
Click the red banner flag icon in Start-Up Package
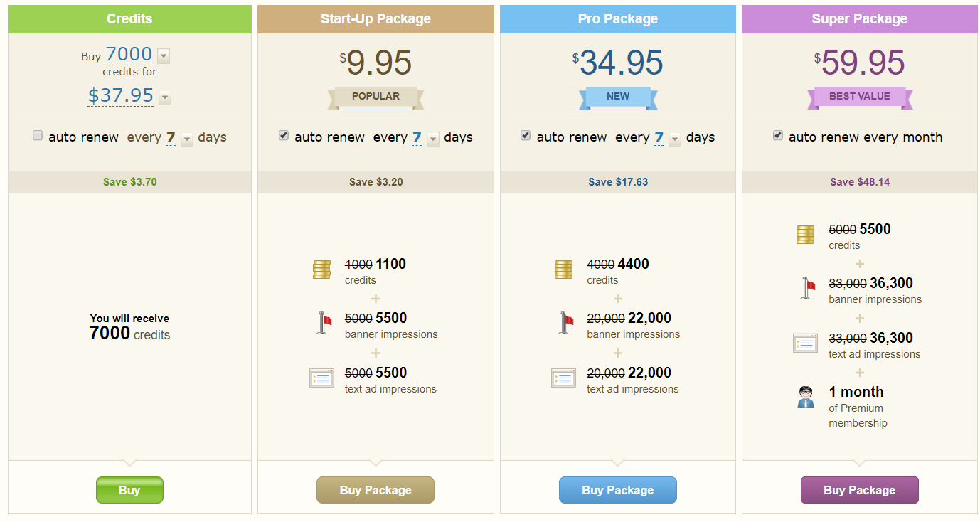324,324
